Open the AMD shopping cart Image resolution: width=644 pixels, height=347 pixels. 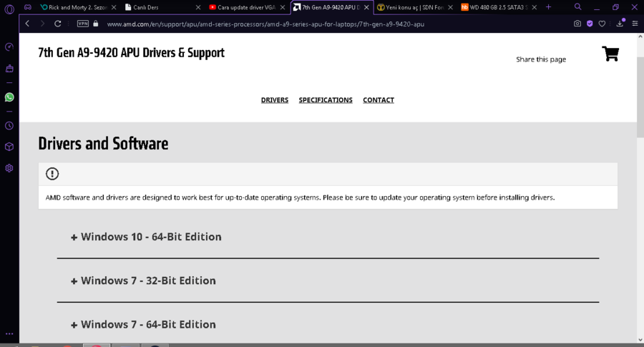(x=610, y=54)
